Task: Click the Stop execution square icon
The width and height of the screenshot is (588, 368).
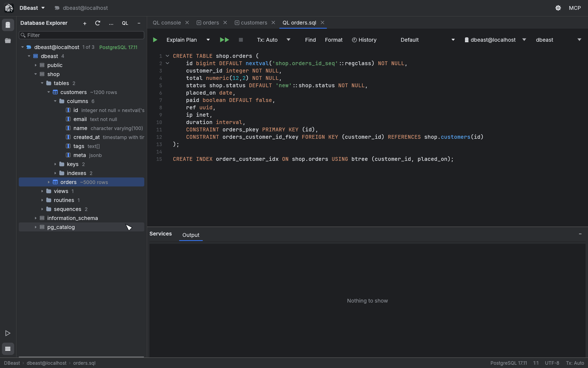Action: click(x=241, y=40)
